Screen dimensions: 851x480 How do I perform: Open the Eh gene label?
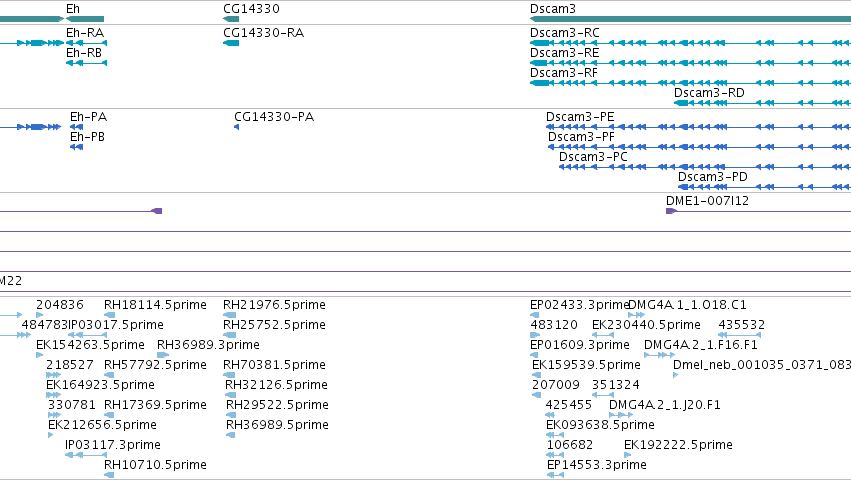(73, 9)
